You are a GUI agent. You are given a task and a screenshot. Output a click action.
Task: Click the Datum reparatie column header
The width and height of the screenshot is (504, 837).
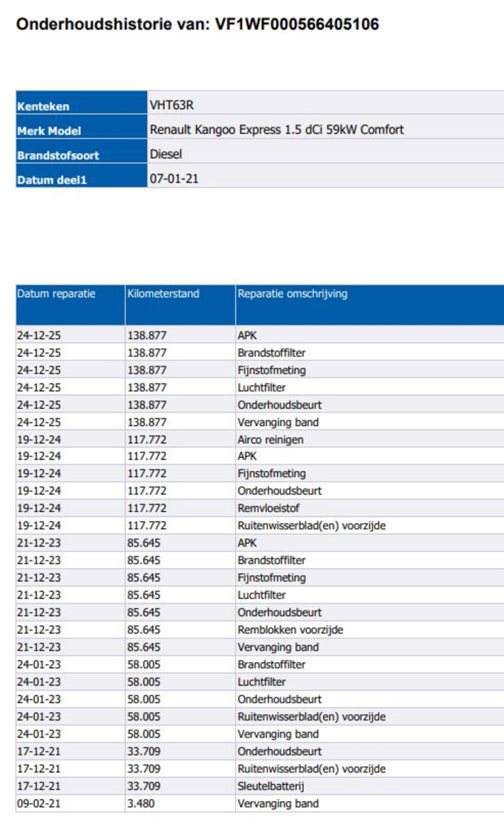(56, 294)
